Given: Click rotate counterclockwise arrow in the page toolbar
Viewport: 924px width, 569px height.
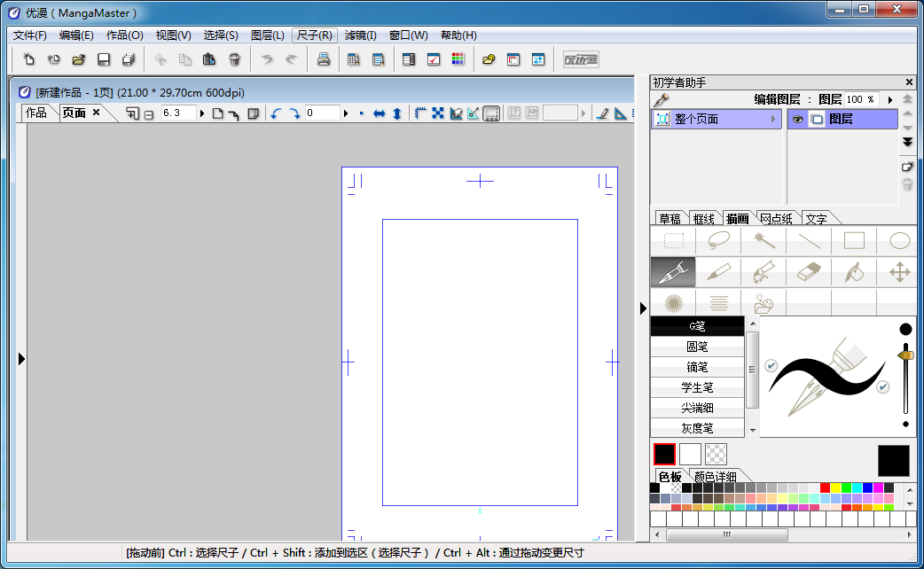Looking at the screenshot, I should tap(276, 113).
